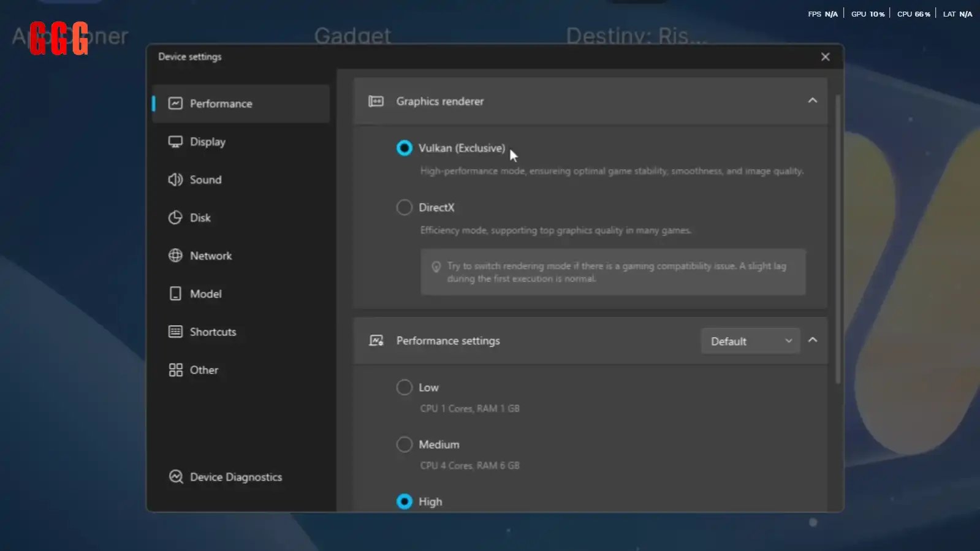Image resolution: width=980 pixels, height=551 pixels.
Task: Click the Sound speaker icon
Action: [x=175, y=180]
